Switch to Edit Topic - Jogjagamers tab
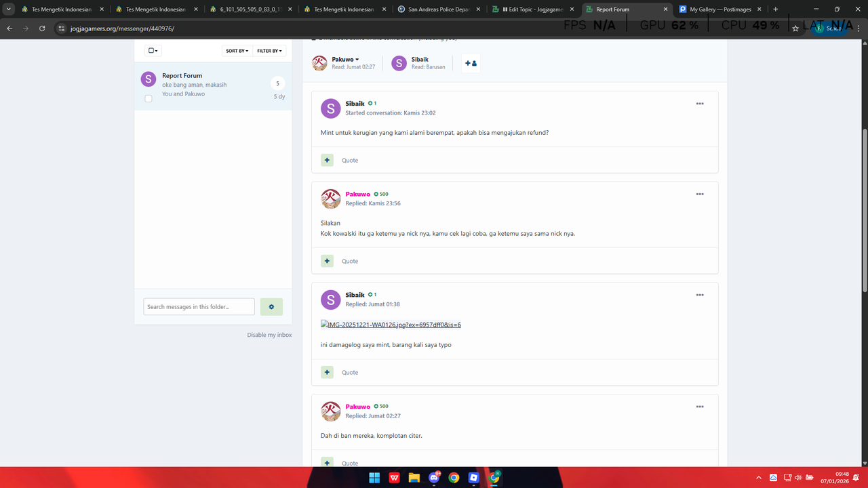 point(533,9)
